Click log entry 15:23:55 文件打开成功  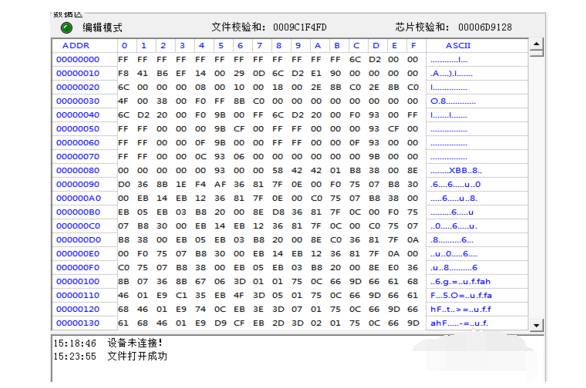110,356
